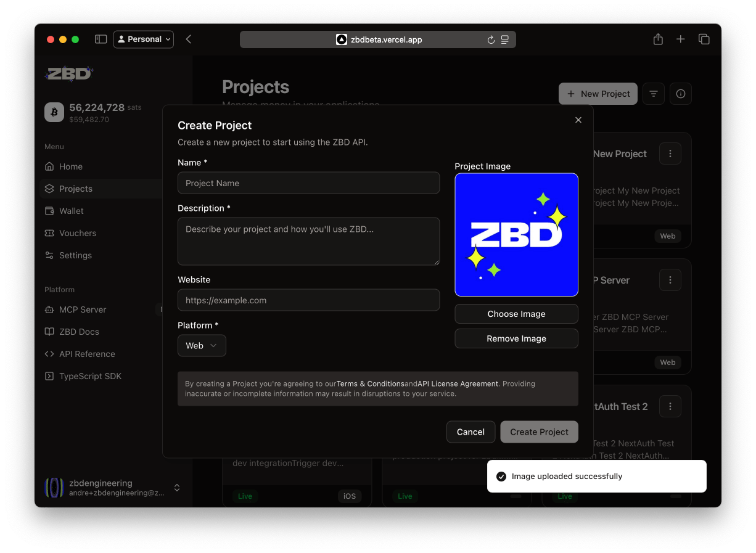Go to Home in the sidebar
This screenshot has height=553, width=756.
(x=102, y=166)
